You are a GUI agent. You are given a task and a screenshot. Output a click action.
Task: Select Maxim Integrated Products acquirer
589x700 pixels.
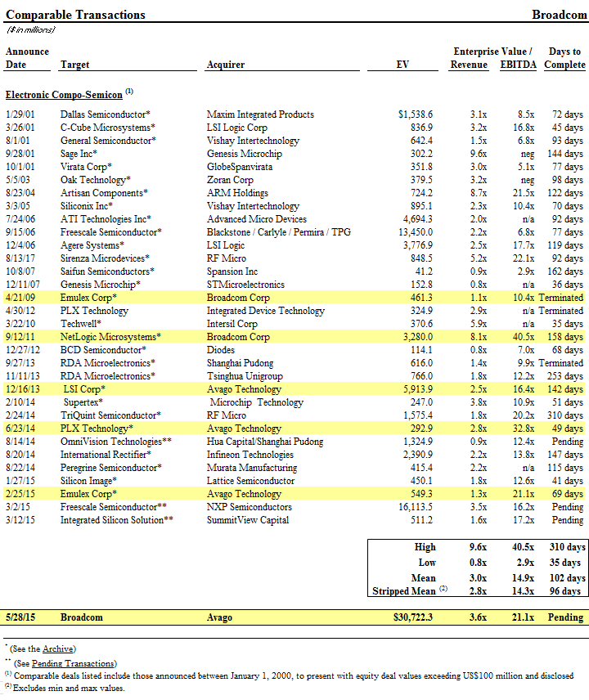(x=260, y=114)
